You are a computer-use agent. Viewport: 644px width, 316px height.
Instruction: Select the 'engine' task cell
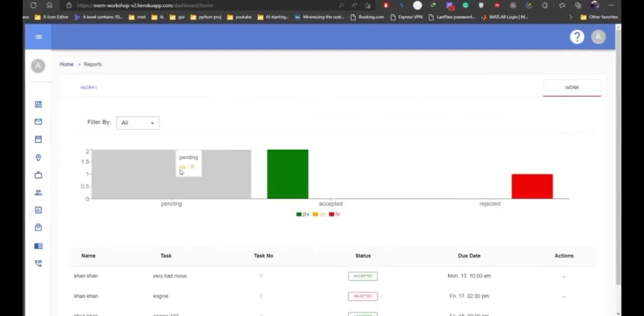tap(160, 296)
